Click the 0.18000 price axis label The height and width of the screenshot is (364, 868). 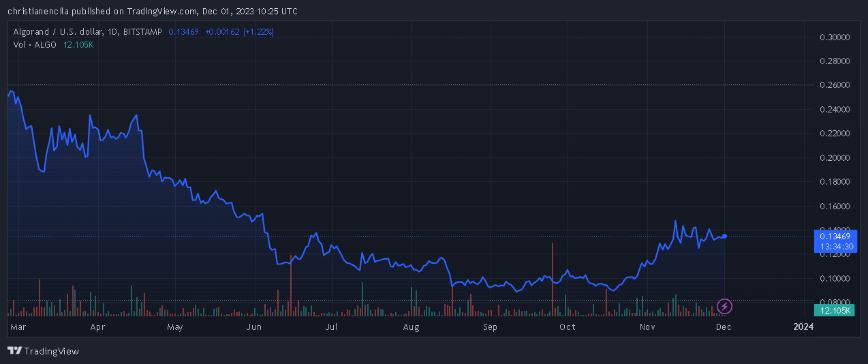click(835, 182)
